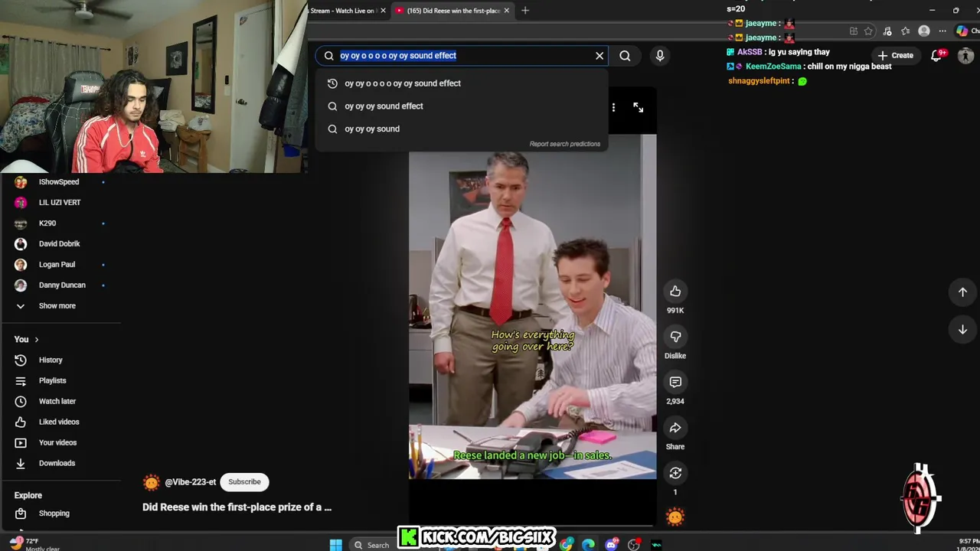Click the Short video to pause playback
This screenshot has height=551, width=980.
[x=532, y=306]
